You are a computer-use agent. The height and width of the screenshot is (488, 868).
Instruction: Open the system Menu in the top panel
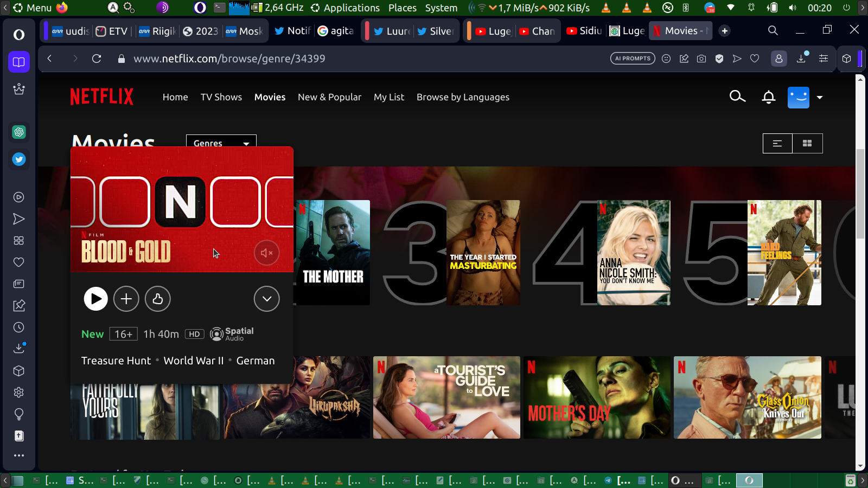pyautogui.click(x=33, y=8)
